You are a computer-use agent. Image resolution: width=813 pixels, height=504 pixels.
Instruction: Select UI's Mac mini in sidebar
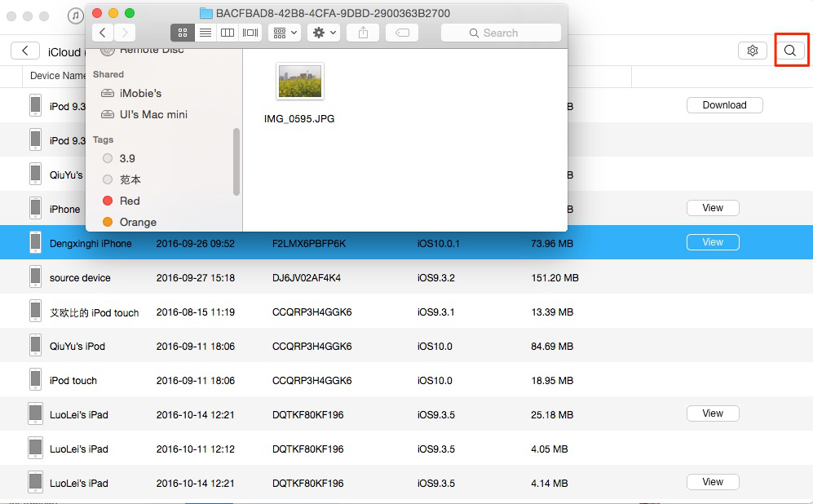click(x=153, y=115)
